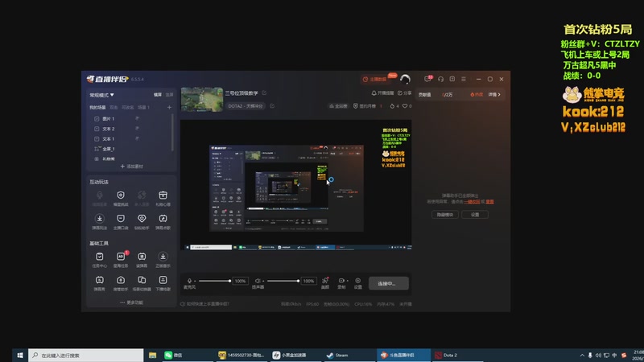Open the 录制 recording control
This screenshot has width=644, height=362.
click(x=341, y=283)
